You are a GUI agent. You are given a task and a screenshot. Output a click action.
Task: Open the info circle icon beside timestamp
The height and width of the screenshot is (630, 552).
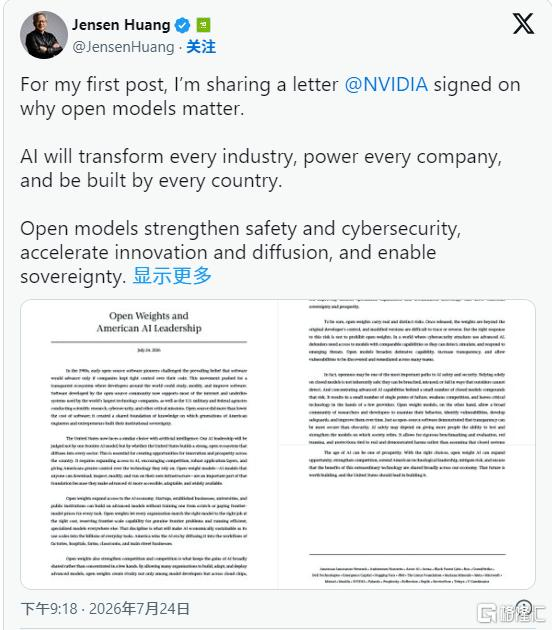(523, 608)
